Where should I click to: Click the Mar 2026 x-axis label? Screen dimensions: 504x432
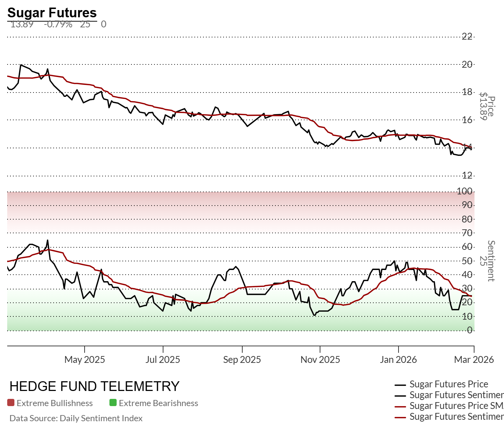click(474, 359)
